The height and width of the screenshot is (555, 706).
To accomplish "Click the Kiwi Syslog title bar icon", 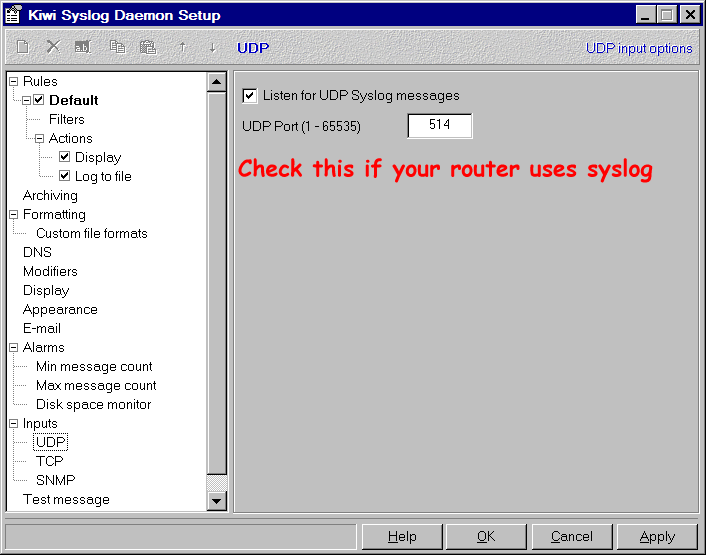I will coord(14,14).
